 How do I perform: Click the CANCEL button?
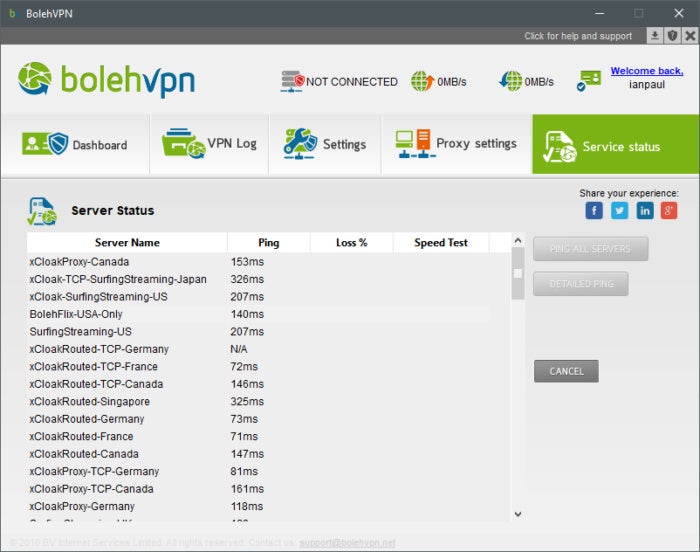pos(566,371)
